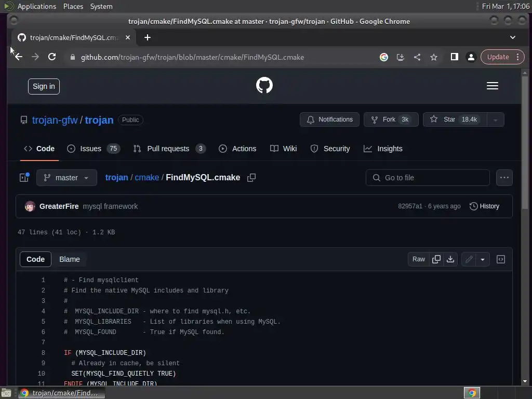Click the pencil edit file icon
Image resolution: width=532 pixels, height=399 pixels.
click(469, 259)
